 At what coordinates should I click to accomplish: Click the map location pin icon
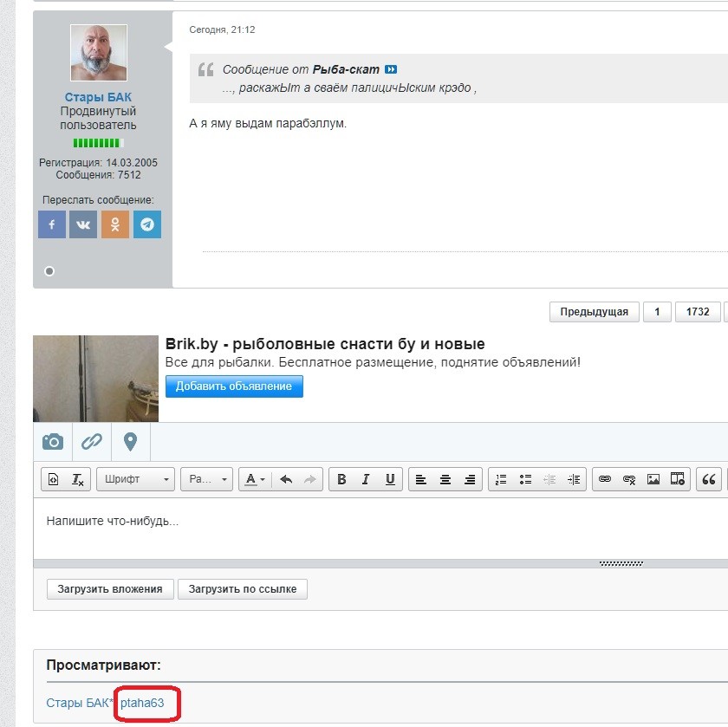131,442
